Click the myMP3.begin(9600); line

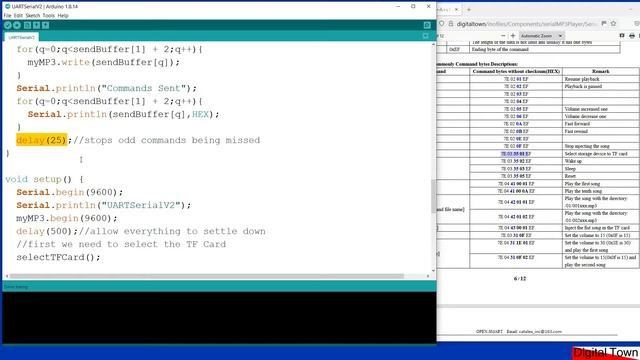[x=67, y=218]
